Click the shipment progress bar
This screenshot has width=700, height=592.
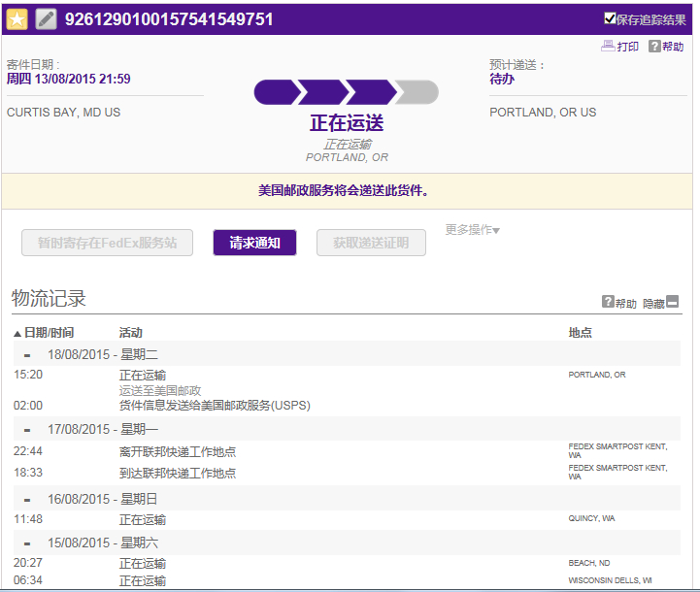pos(346,92)
